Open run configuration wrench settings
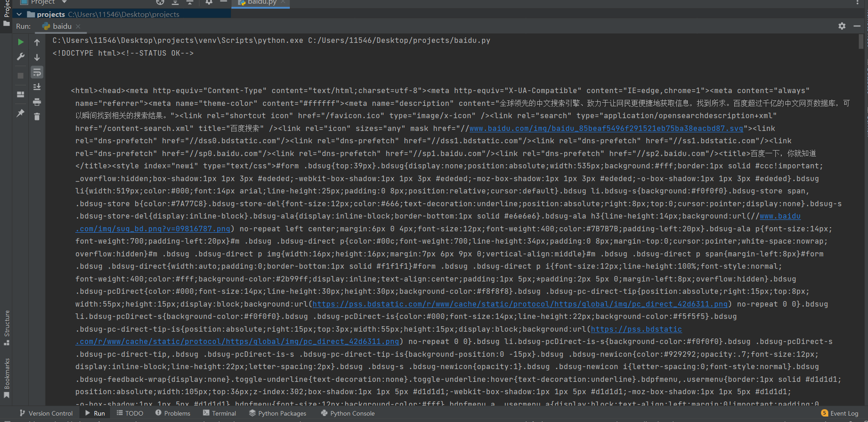 pyautogui.click(x=21, y=57)
